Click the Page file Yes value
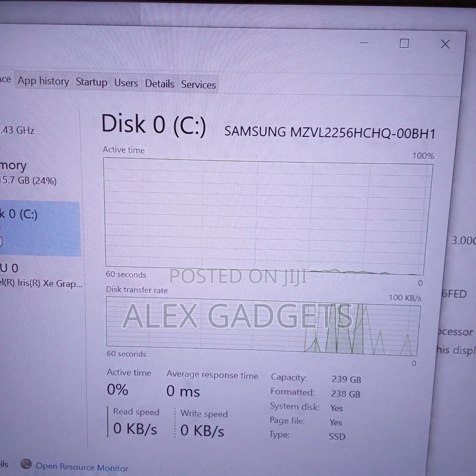Screen dimensions: 476x476 [x=336, y=422]
